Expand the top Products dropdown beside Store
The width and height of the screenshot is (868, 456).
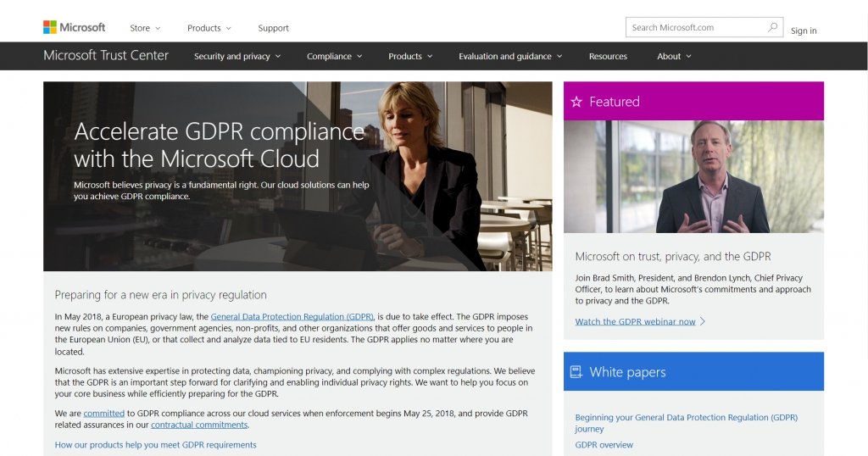coord(209,28)
